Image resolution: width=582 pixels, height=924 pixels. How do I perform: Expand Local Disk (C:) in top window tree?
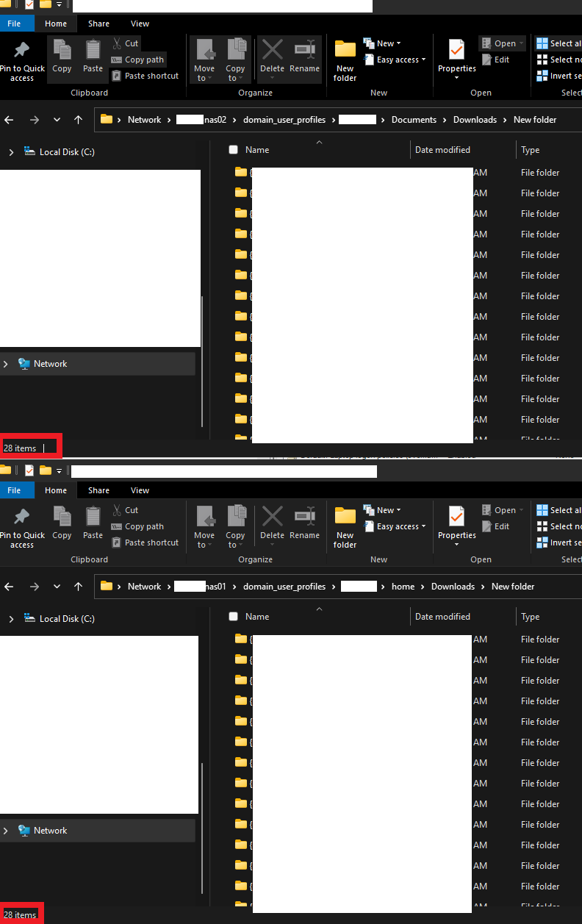tap(11, 152)
